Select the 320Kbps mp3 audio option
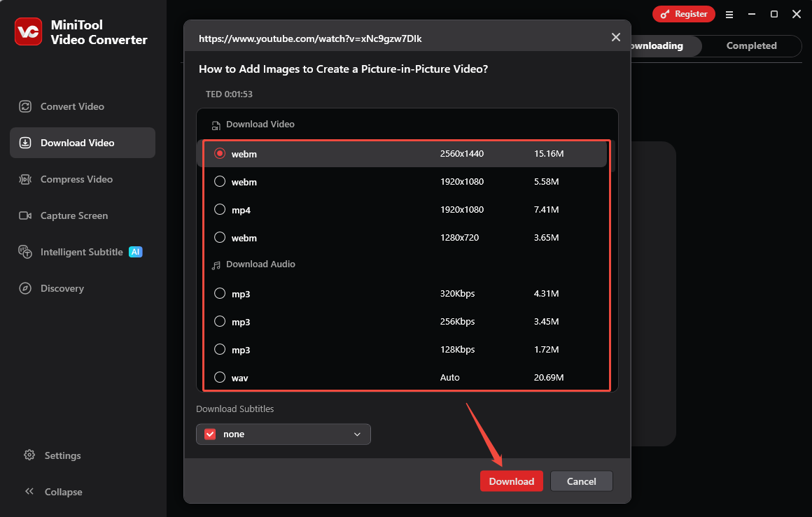This screenshot has width=812, height=517. pyautogui.click(x=219, y=293)
